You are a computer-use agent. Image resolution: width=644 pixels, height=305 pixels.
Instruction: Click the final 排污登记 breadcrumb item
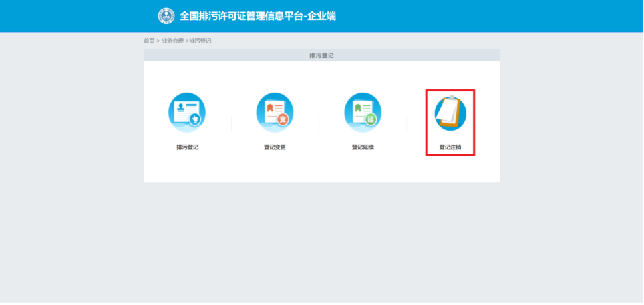(x=200, y=41)
